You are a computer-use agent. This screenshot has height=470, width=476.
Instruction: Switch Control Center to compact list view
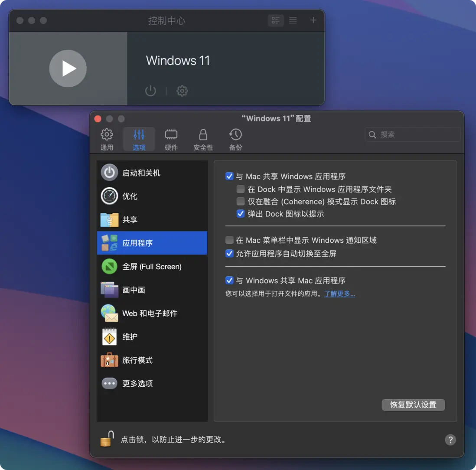point(293,20)
